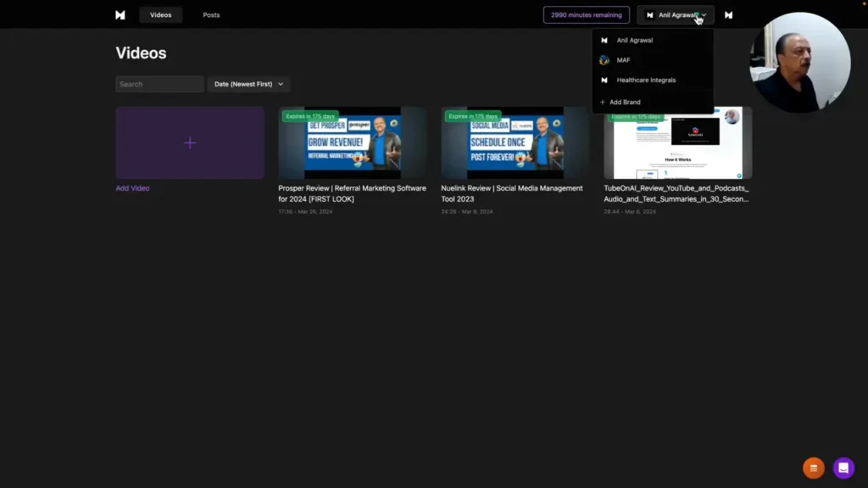Click the Add Video link

click(132, 188)
